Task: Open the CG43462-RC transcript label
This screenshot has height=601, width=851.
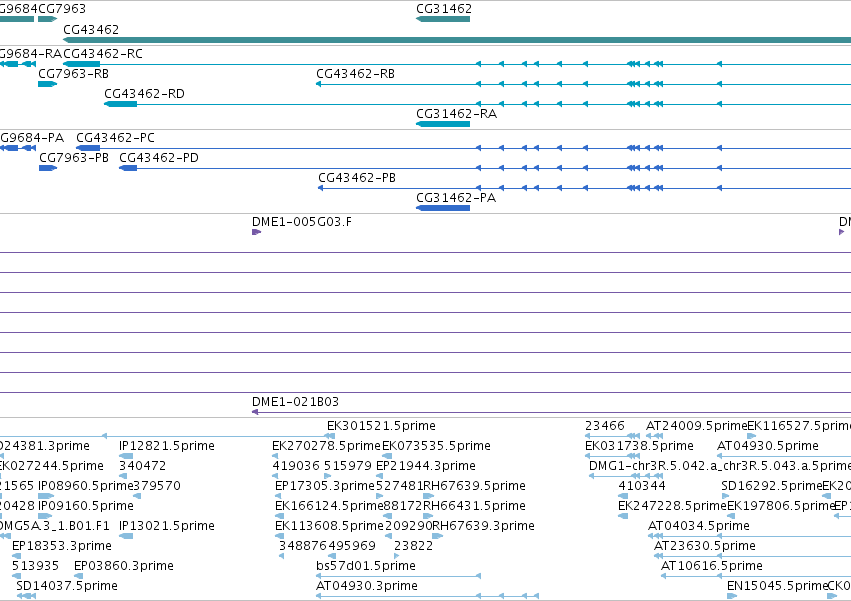Action: (103, 54)
